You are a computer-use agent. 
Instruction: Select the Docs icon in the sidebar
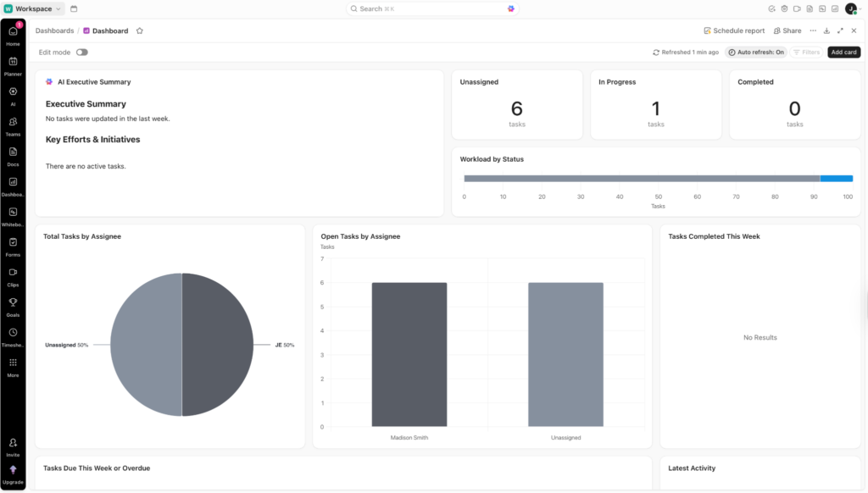(x=12, y=152)
